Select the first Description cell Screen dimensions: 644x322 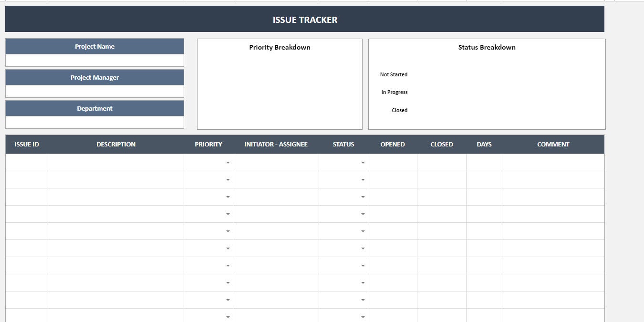tap(115, 162)
